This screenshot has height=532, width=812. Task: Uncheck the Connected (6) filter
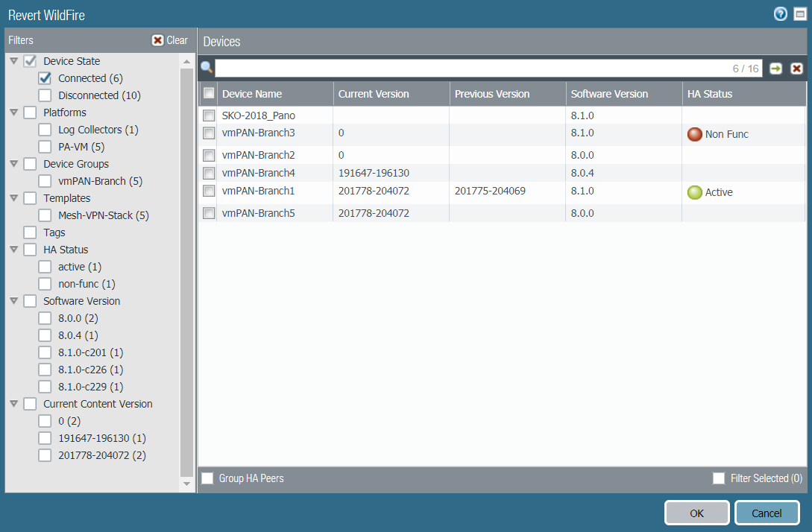pyautogui.click(x=45, y=78)
